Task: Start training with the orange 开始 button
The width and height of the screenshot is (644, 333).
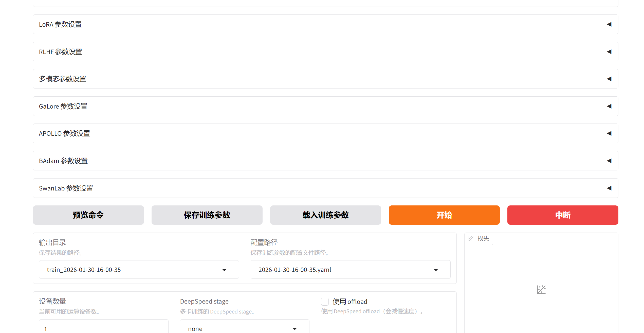Action: 444,215
